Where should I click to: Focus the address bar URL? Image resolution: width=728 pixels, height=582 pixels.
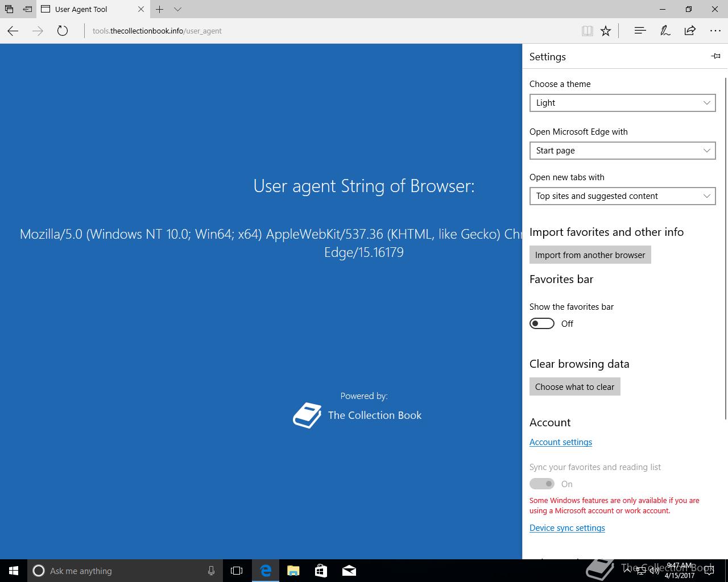[157, 31]
